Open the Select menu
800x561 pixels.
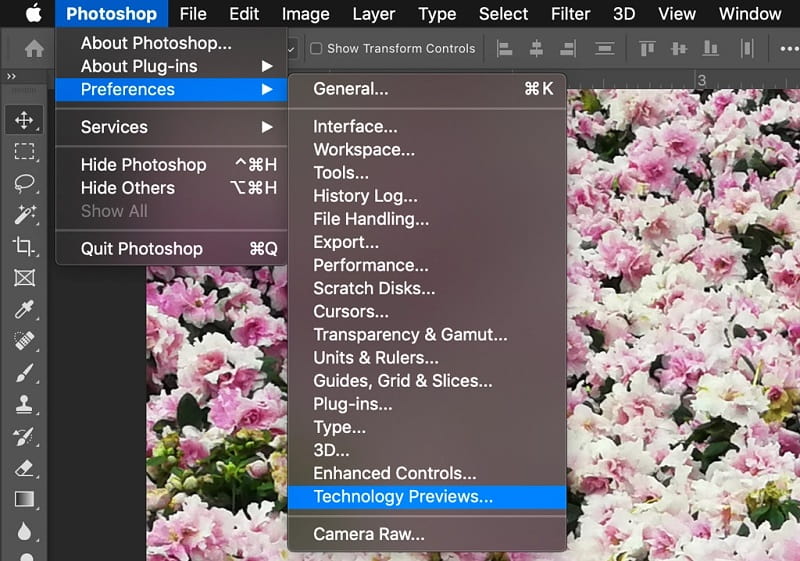[503, 14]
